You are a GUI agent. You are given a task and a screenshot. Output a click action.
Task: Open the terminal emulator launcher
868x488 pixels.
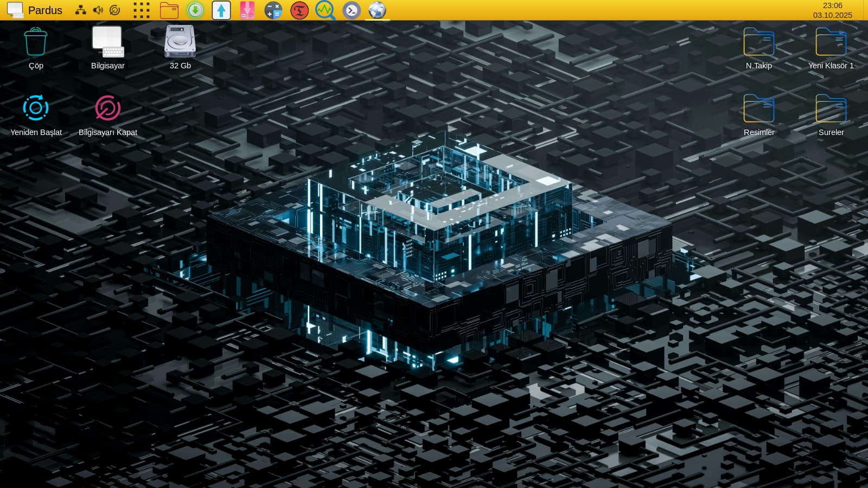click(352, 10)
